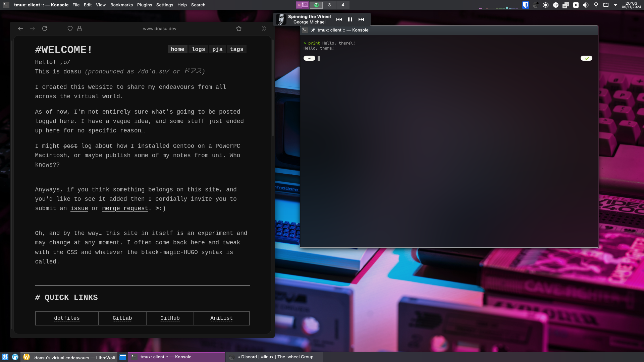Open the Plugins menu
The width and height of the screenshot is (644, 362).
coord(144,5)
